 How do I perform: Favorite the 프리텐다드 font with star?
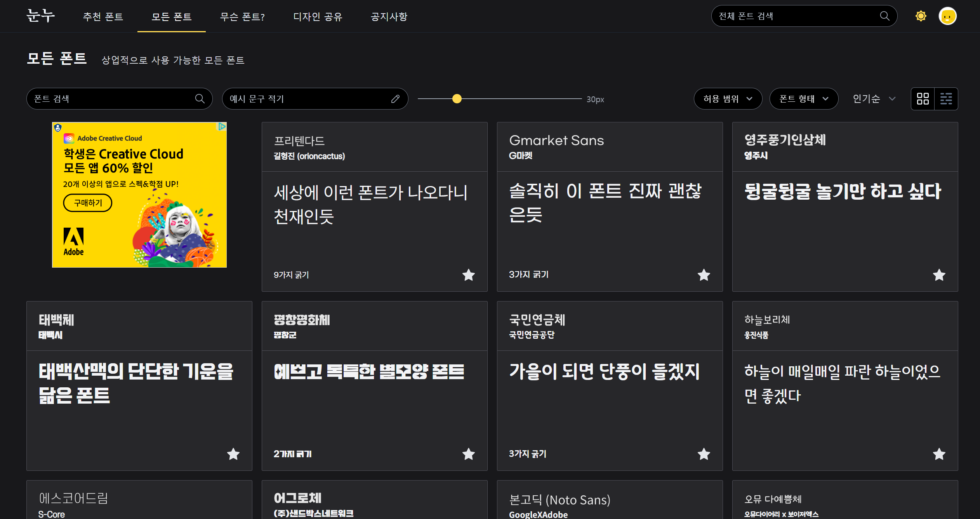click(469, 275)
